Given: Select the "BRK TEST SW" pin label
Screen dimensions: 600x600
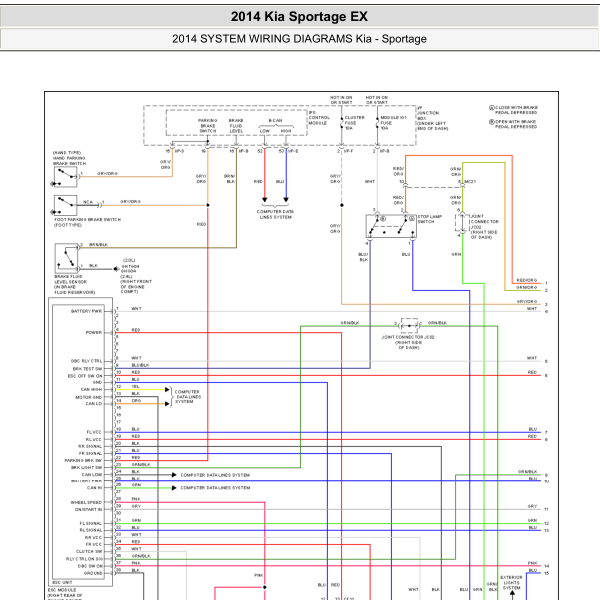Looking at the screenshot, I should coord(87,369).
